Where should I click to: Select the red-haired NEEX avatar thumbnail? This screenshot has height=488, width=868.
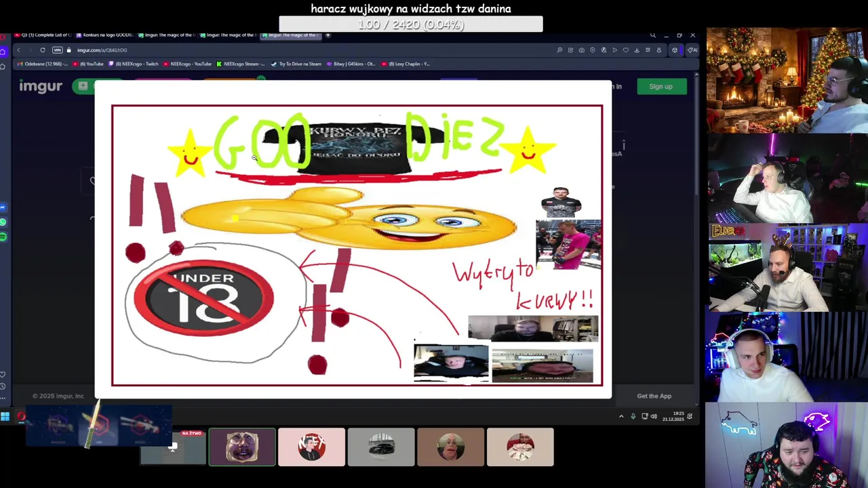[311, 447]
